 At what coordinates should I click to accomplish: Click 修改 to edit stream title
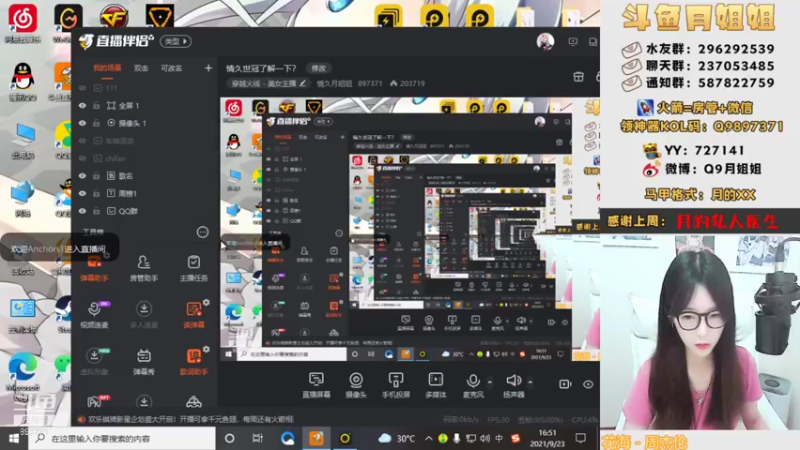tap(318, 68)
